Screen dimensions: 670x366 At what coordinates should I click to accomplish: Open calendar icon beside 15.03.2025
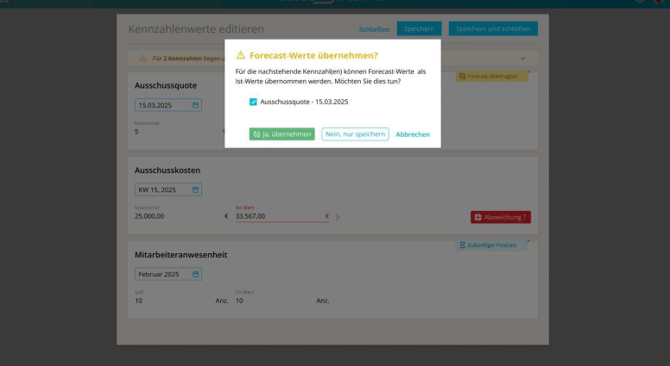(x=195, y=105)
